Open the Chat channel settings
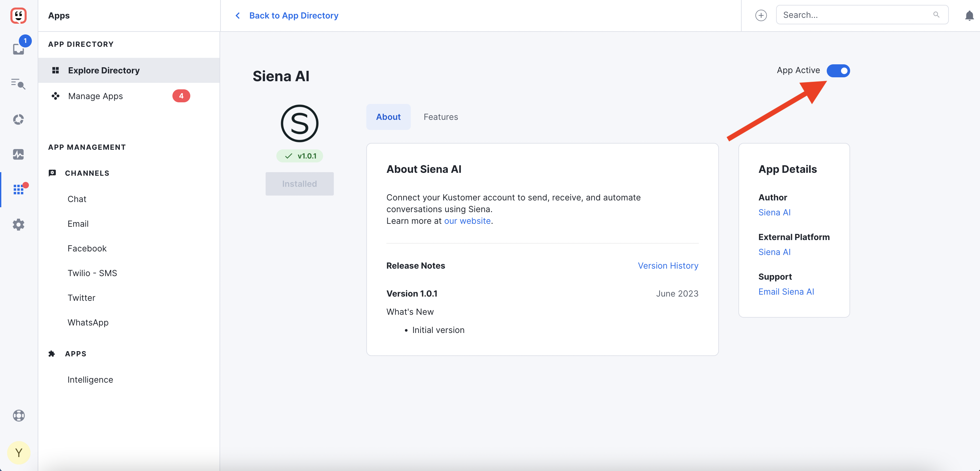980x471 pixels. (77, 199)
